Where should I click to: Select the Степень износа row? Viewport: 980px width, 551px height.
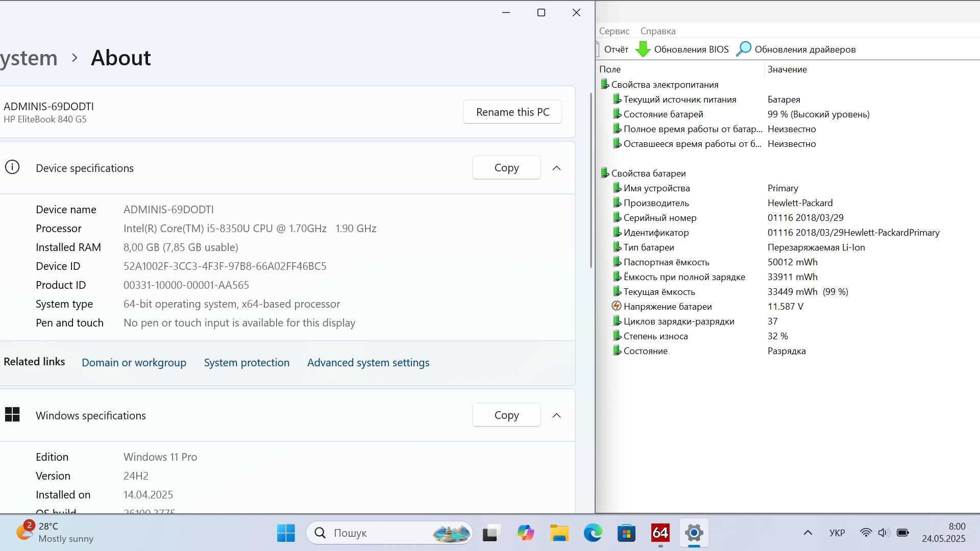point(788,336)
